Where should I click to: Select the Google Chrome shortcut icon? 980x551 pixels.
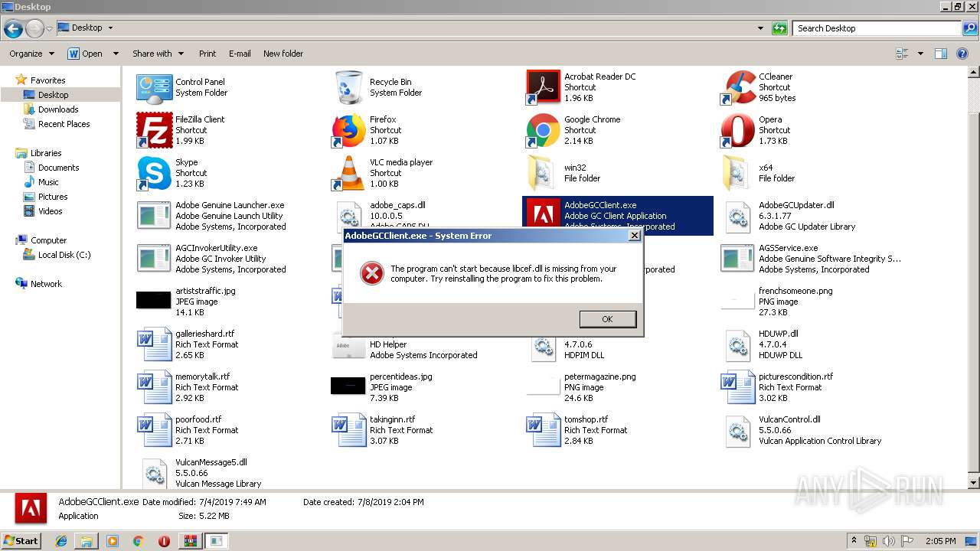(x=544, y=131)
